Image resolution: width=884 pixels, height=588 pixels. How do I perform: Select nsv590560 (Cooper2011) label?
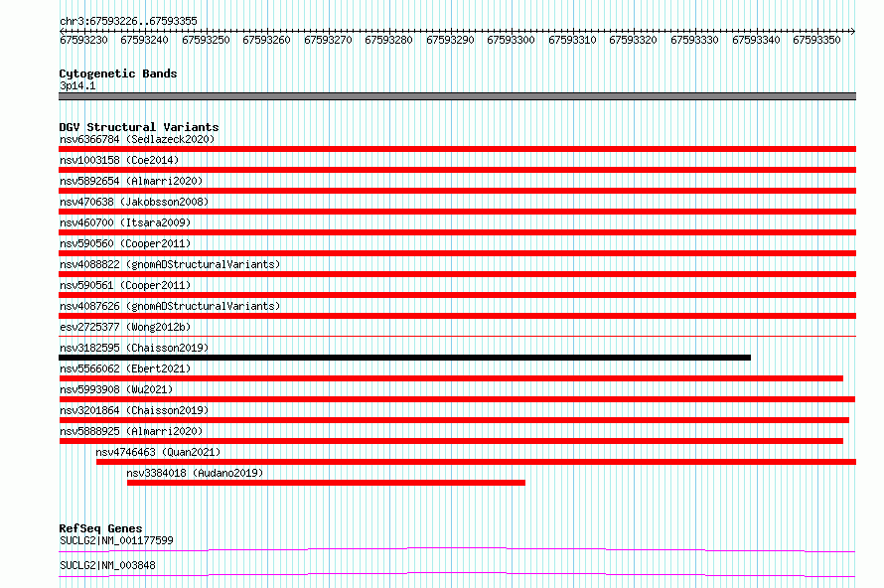pyautogui.click(x=125, y=243)
